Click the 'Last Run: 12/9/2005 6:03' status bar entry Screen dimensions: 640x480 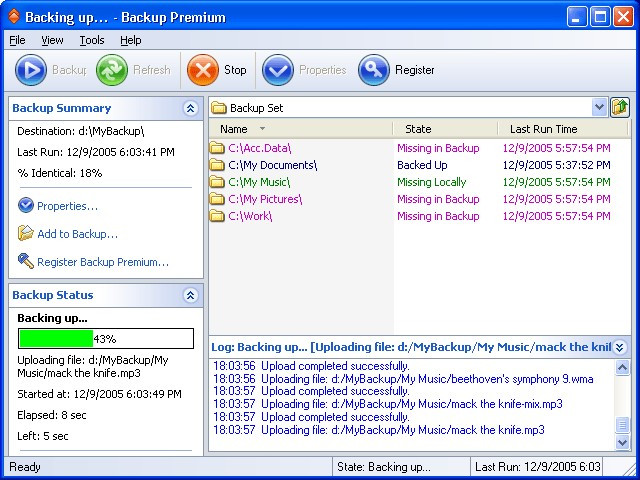tap(537, 467)
